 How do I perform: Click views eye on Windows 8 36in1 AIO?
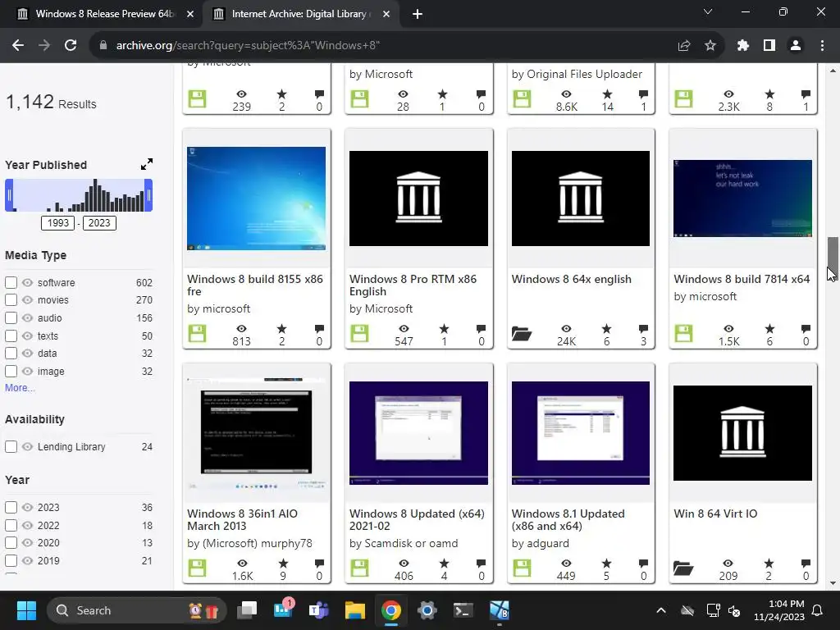click(242, 563)
